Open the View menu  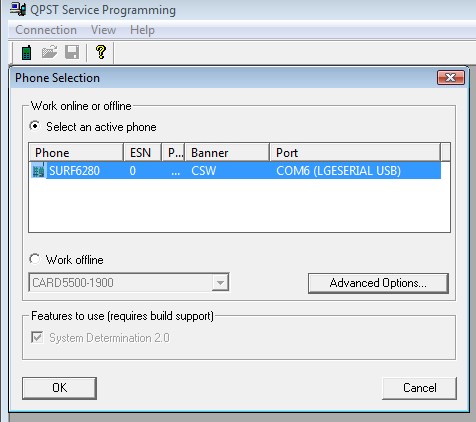(103, 30)
